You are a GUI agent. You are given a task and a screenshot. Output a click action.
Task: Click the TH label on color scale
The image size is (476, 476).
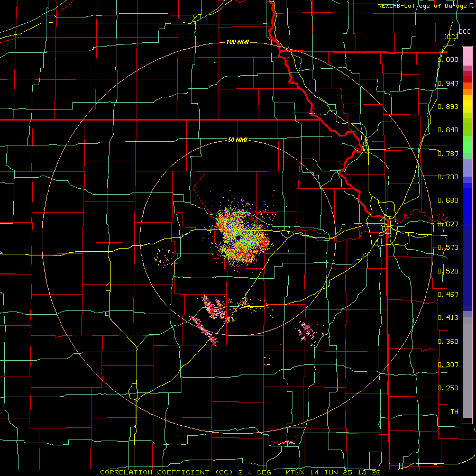(x=454, y=412)
